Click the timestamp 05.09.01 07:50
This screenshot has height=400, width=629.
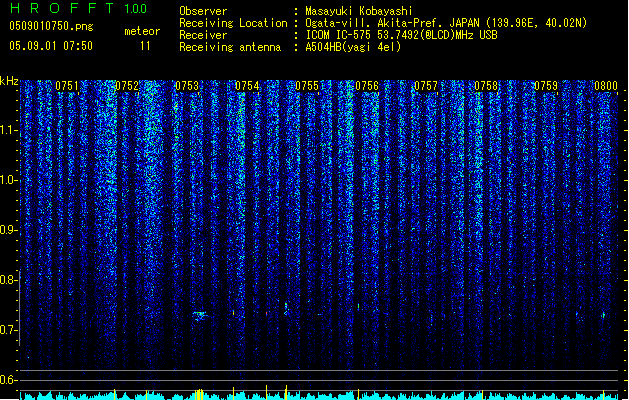[51, 46]
